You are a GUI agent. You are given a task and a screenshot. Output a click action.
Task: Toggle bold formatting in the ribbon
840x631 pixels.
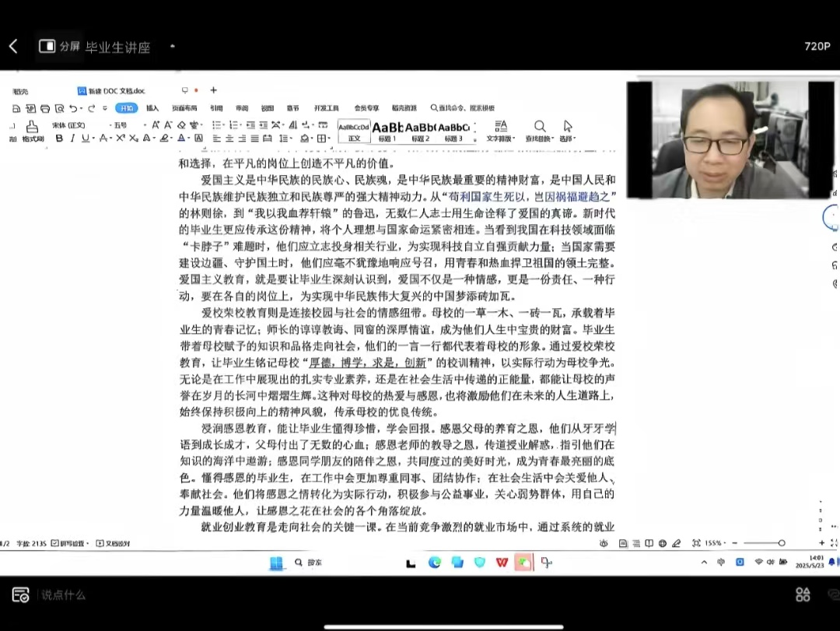click(59, 138)
